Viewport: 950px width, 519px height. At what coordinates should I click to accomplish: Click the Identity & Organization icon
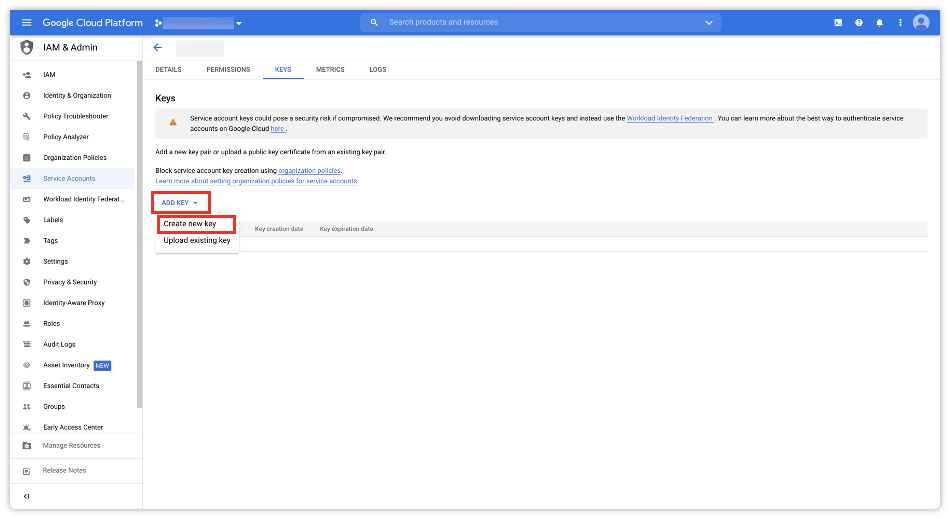pos(27,96)
